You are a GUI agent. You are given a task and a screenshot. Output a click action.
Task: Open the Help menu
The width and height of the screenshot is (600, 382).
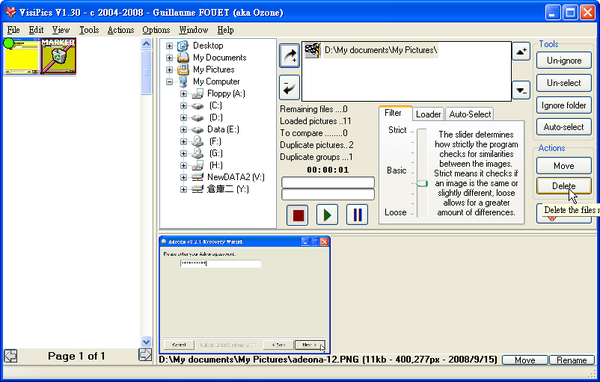(x=225, y=30)
